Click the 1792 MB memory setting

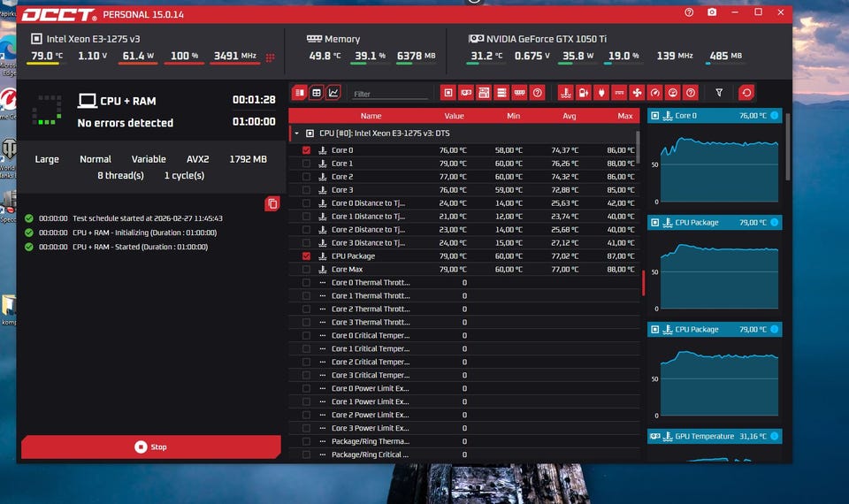[248, 159]
